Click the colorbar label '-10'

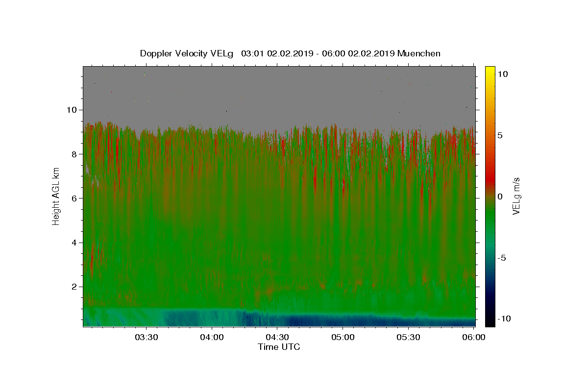coord(504,319)
